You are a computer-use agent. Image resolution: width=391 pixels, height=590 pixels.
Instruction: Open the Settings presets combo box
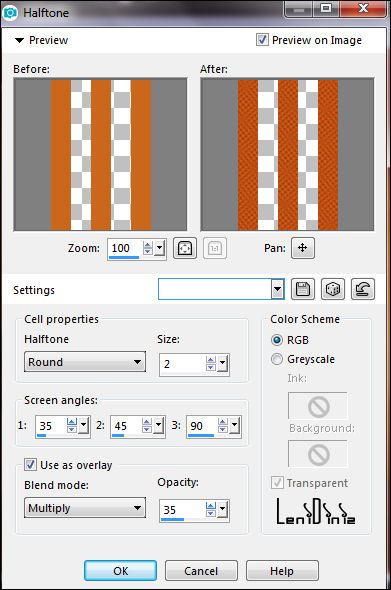221,289
